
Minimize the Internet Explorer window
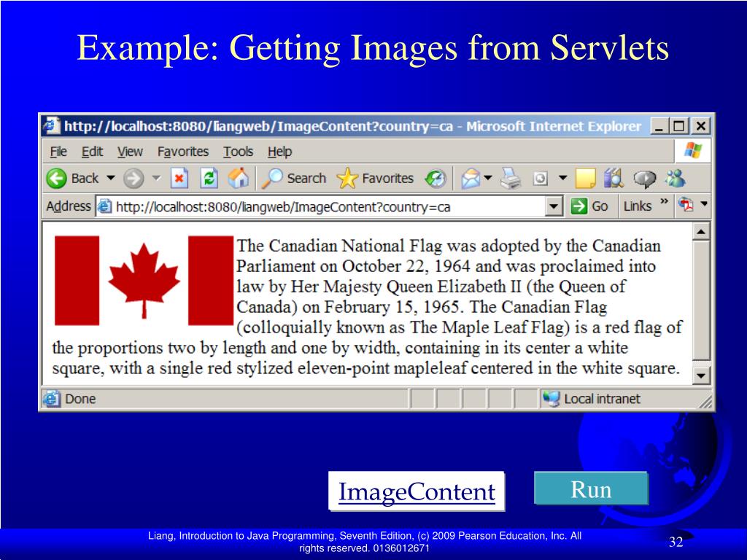[x=659, y=126]
